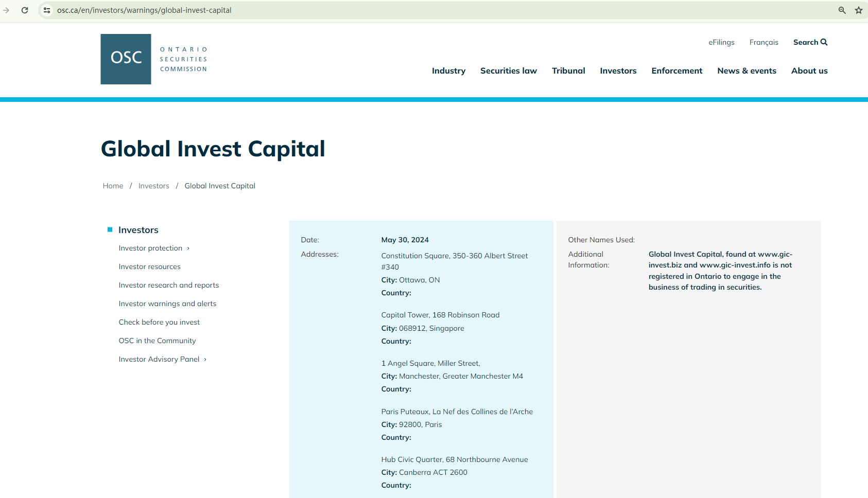Screen dimensions: 868x498
Task: Click the date May 30, 2024
Action: [x=405, y=240]
